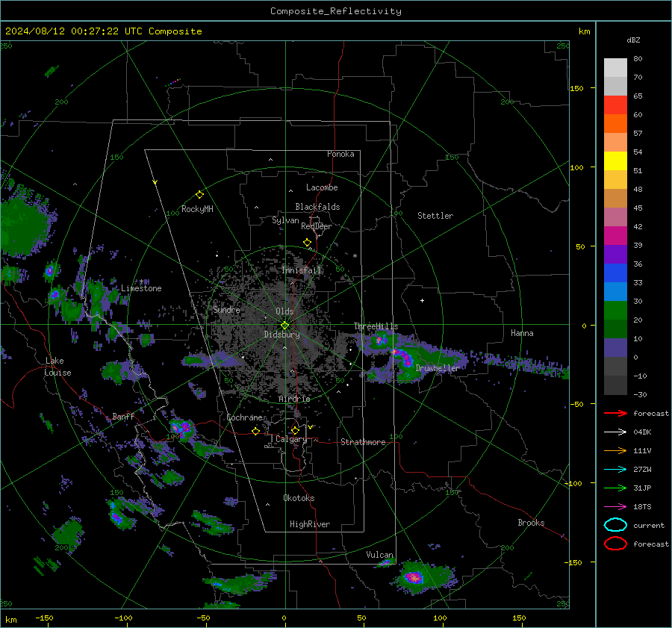Image resolution: width=672 pixels, height=628 pixels.
Task: Click the Strathmore town label
Action: (x=363, y=442)
